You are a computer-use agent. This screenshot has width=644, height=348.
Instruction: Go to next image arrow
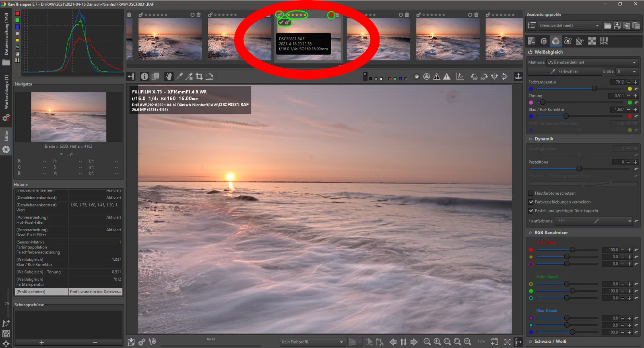coord(414,342)
